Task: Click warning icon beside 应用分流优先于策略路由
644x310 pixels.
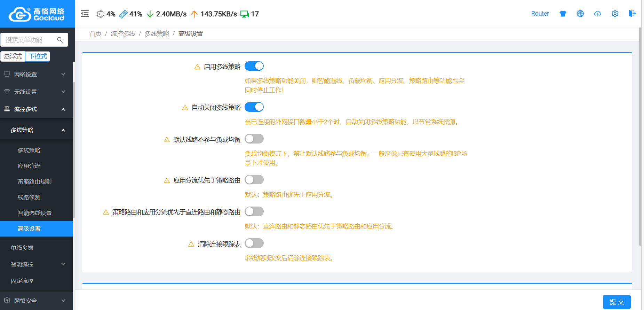Action: [x=167, y=180]
